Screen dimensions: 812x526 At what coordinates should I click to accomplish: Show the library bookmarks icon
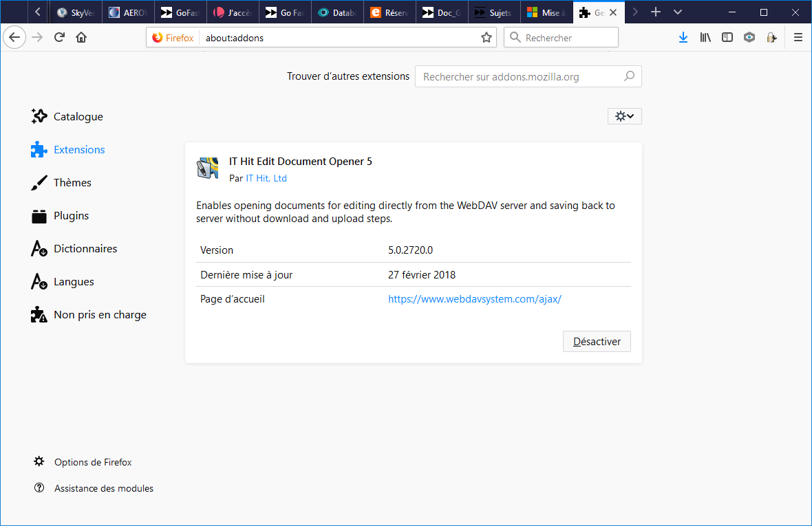pyautogui.click(x=705, y=38)
